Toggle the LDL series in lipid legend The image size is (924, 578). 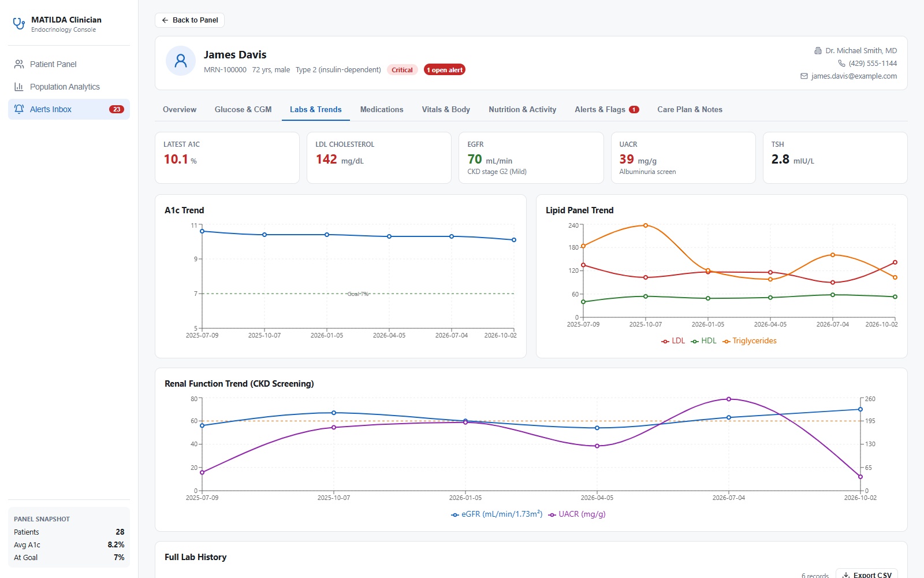tap(673, 341)
